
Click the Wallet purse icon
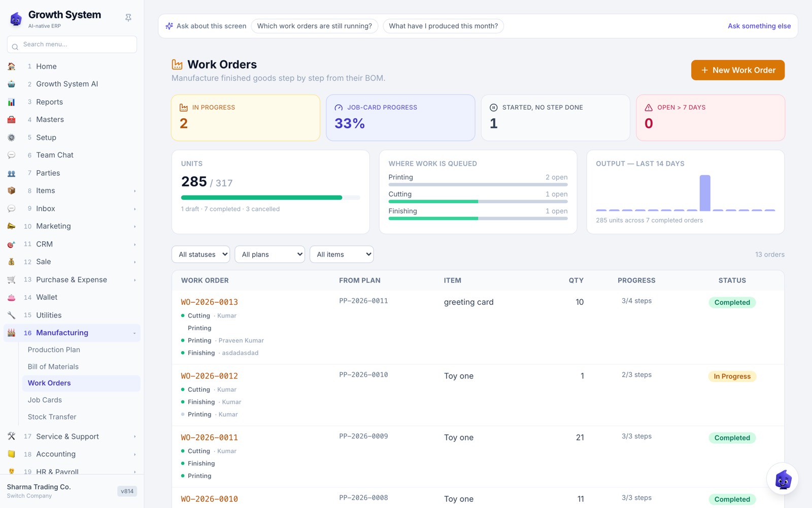12,298
